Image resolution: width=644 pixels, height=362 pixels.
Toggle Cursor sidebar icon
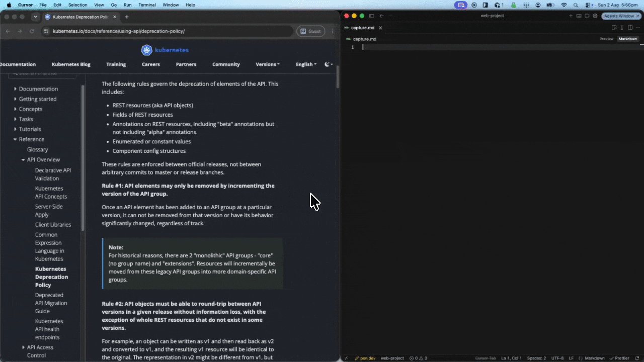coord(372,16)
